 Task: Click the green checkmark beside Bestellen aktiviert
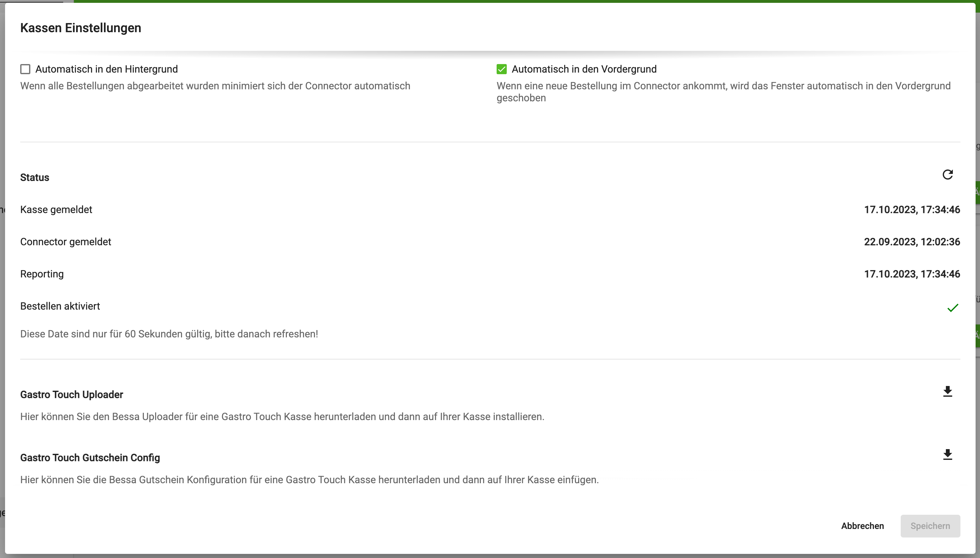pyautogui.click(x=953, y=308)
